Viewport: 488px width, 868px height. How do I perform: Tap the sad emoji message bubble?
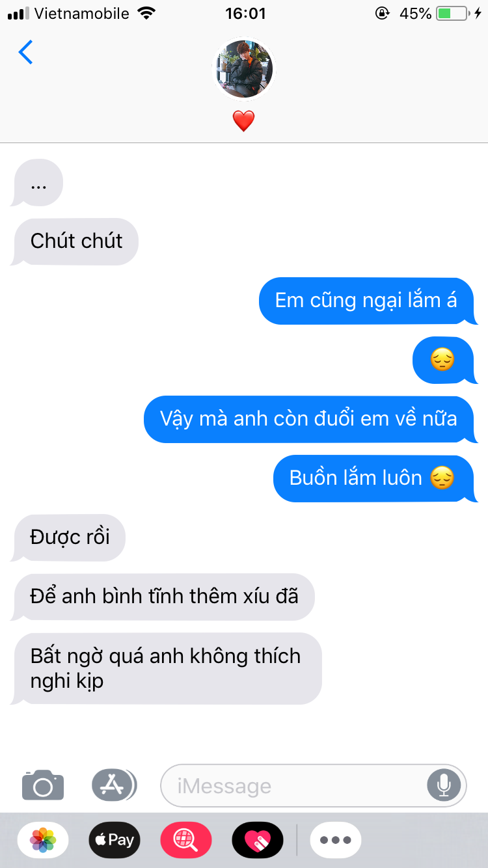pyautogui.click(x=444, y=360)
